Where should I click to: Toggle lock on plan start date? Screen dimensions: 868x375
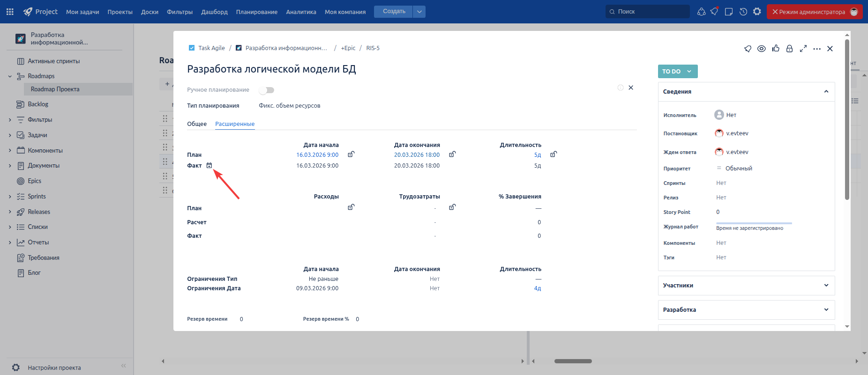[x=351, y=154]
